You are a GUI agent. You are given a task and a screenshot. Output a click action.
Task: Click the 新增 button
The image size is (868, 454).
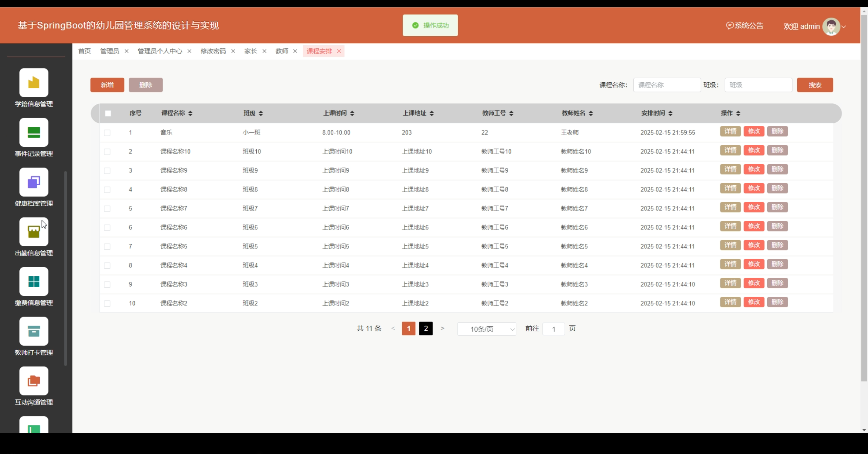coord(107,85)
